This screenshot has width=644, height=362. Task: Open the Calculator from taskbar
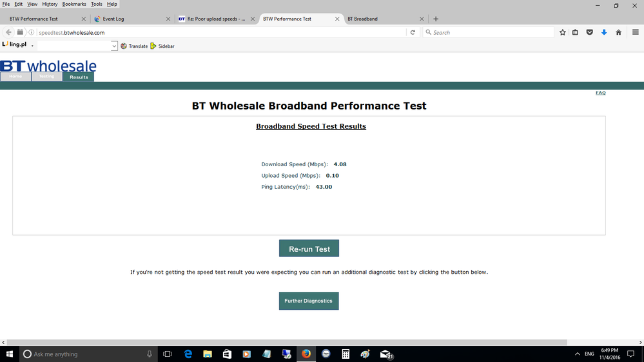pos(346,354)
